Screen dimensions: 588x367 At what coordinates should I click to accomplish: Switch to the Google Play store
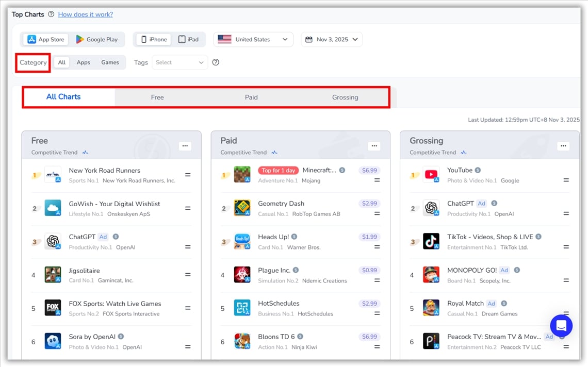pyautogui.click(x=97, y=39)
